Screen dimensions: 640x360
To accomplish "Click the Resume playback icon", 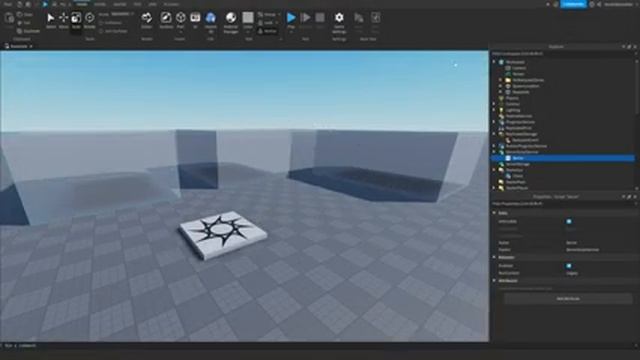I will coord(305,18).
